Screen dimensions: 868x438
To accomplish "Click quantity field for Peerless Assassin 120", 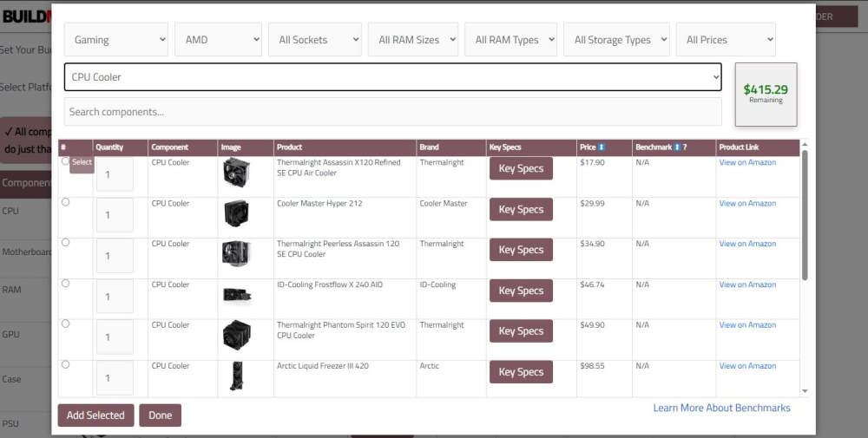I will (x=115, y=256).
